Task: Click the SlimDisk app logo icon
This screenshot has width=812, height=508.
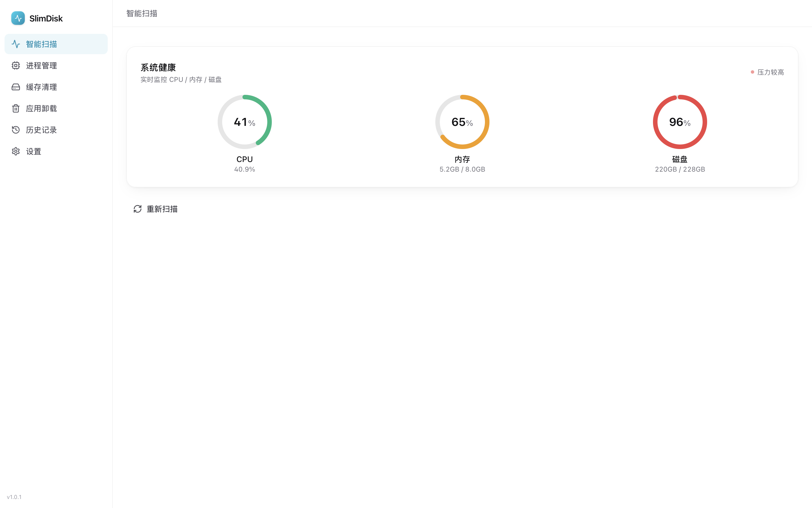Action: (x=18, y=18)
